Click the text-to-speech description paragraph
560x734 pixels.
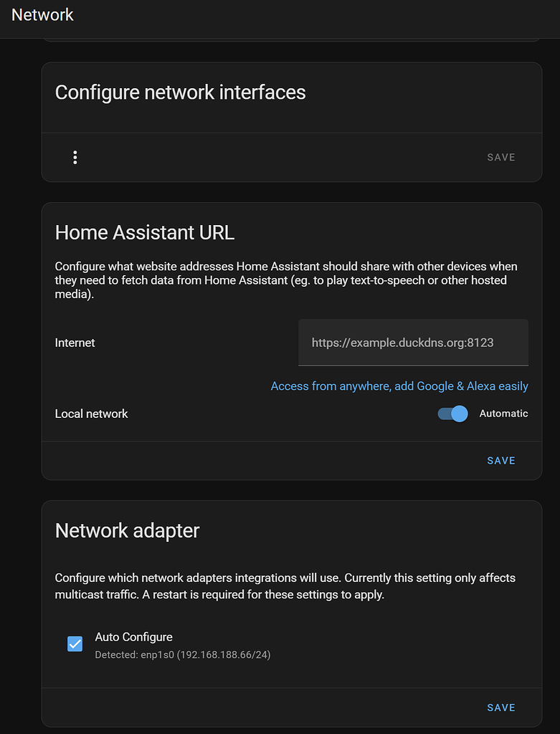[x=285, y=280]
